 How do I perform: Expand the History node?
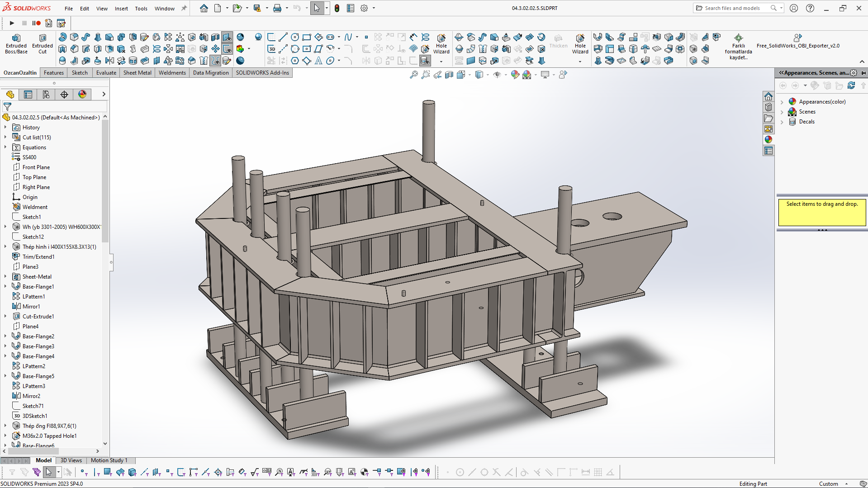pos(5,128)
